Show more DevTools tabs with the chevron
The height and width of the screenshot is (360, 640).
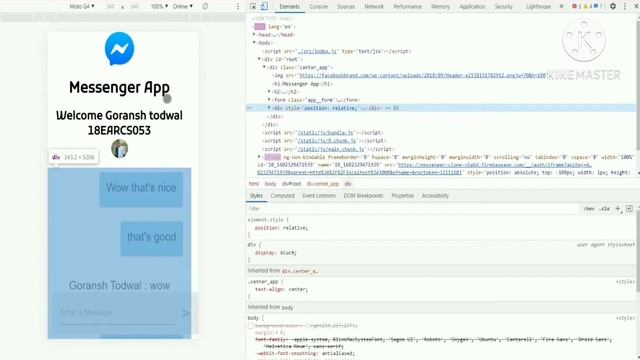[x=561, y=6]
